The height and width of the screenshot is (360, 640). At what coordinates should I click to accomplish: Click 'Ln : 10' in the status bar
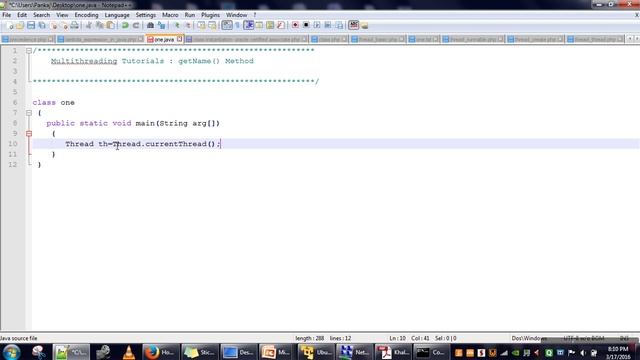(x=397, y=338)
